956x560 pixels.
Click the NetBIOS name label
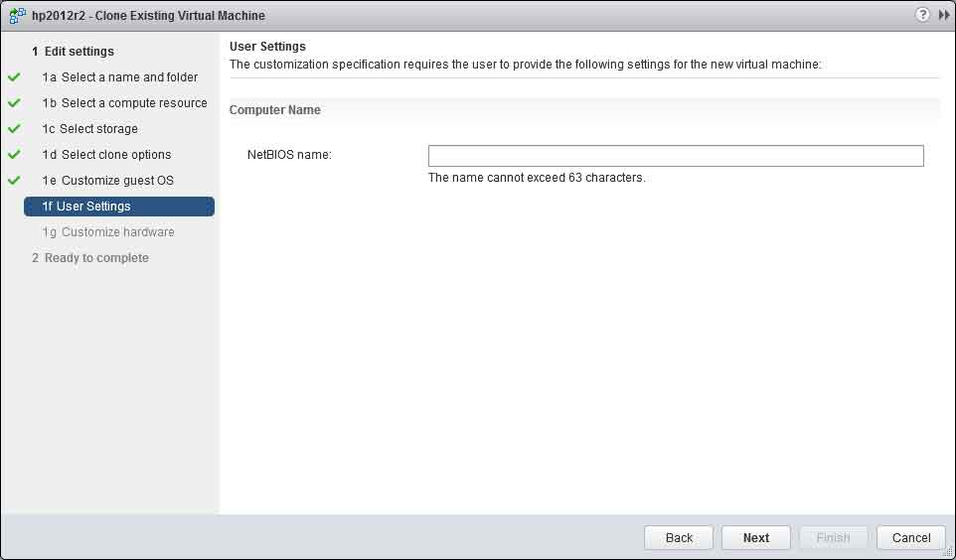tap(289, 155)
